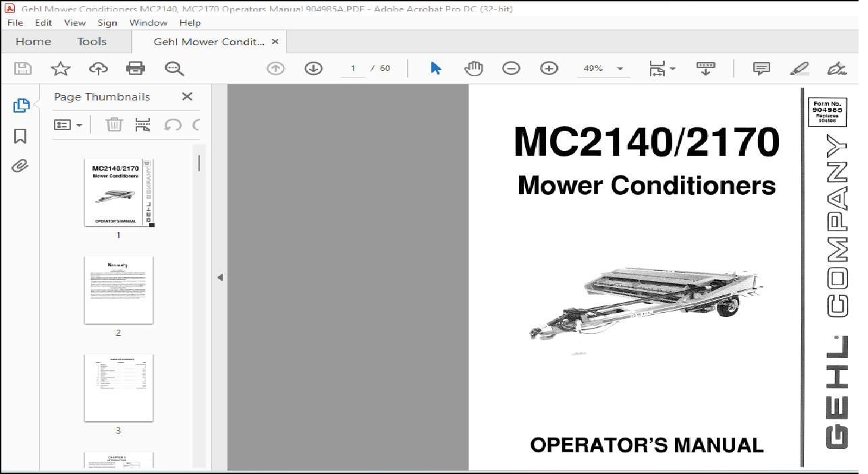
Task: Open the zoom level 49% dropdown
Action: (603, 69)
